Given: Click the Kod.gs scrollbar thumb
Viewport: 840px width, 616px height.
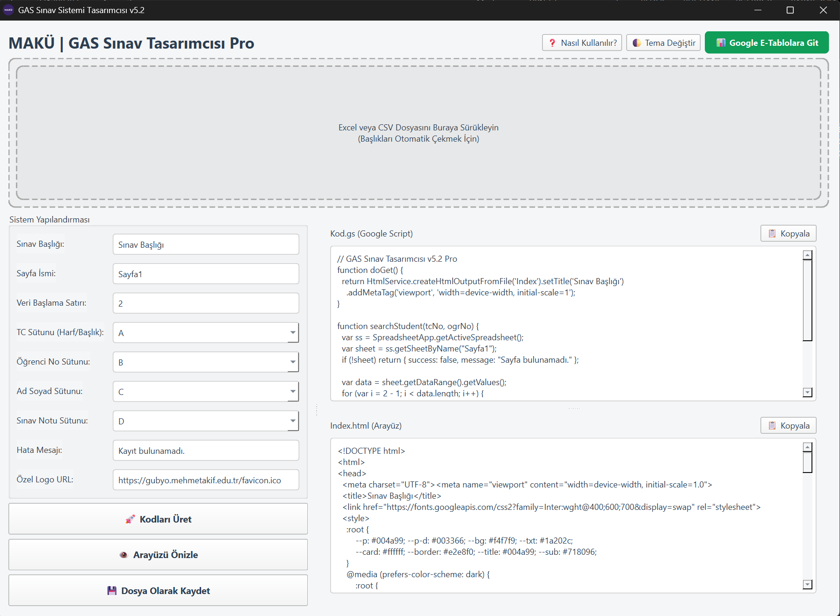Looking at the screenshot, I should [807, 301].
